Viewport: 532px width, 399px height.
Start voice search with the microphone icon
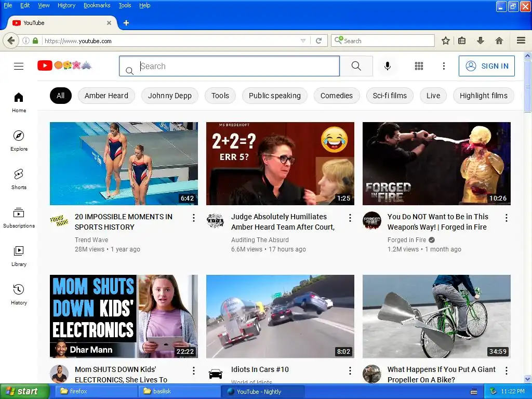click(388, 66)
